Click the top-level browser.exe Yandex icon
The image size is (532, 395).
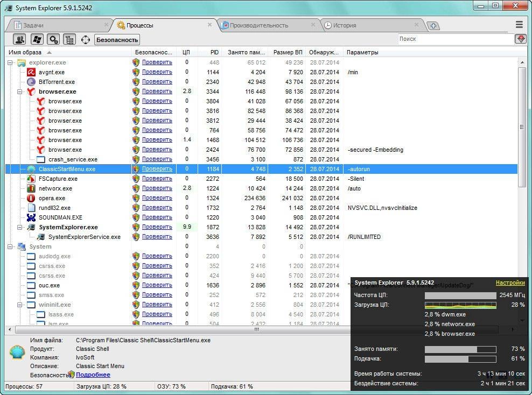tap(31, 91)
